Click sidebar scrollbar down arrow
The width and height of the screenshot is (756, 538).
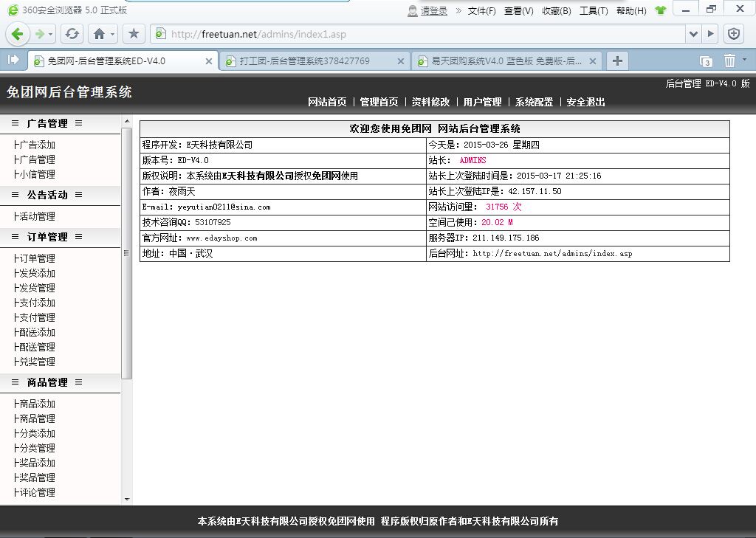[127, 500]
